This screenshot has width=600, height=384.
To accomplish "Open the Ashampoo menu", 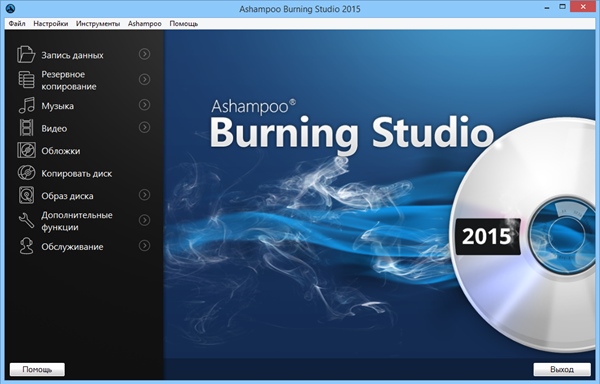I will (x=145, y=24).
